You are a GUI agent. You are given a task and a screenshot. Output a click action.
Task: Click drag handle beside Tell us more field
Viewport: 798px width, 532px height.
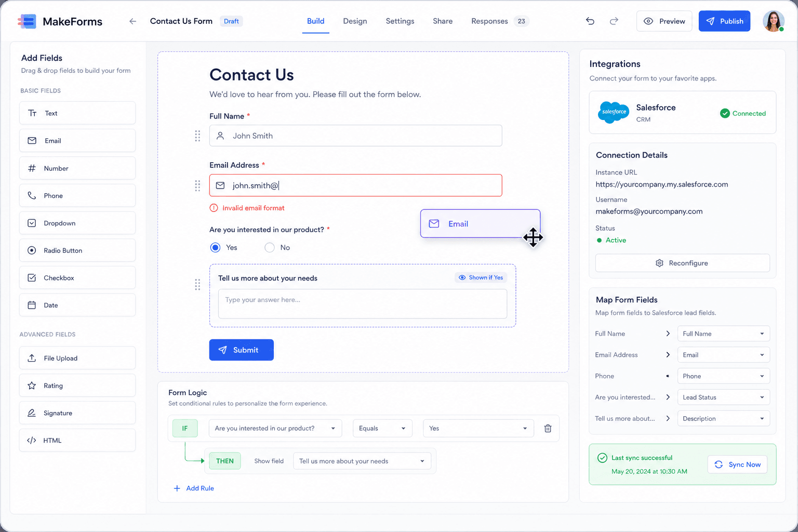click(197, 285)
